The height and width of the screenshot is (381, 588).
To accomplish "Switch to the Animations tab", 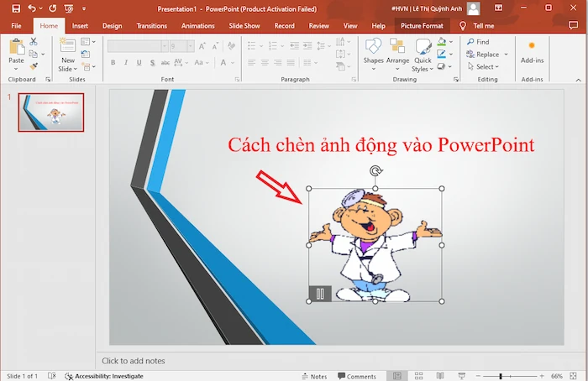I will point(197,26).
